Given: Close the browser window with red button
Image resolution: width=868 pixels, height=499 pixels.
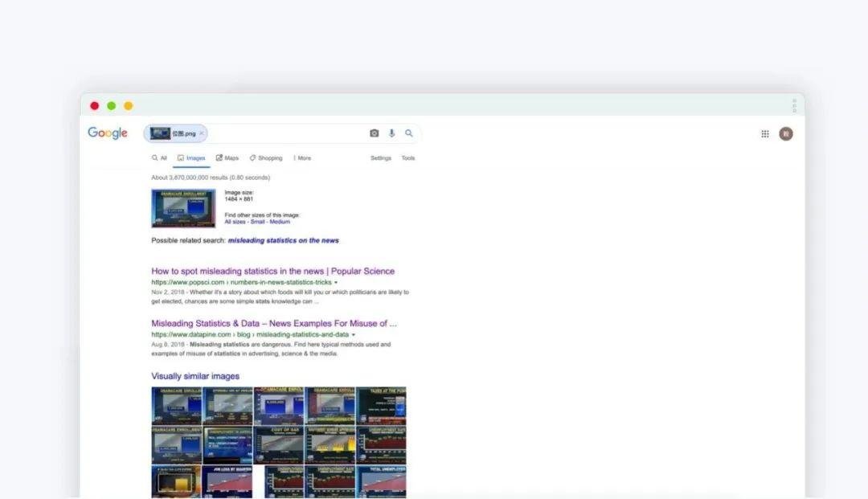Looking at the screenshot, I should click(95, 105).
